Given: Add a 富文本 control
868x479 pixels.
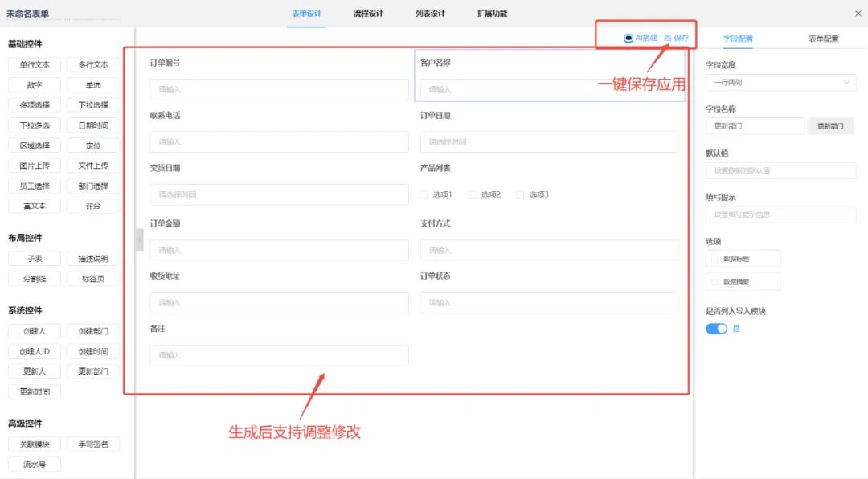Looking at the screenshot, I should 35,206.
